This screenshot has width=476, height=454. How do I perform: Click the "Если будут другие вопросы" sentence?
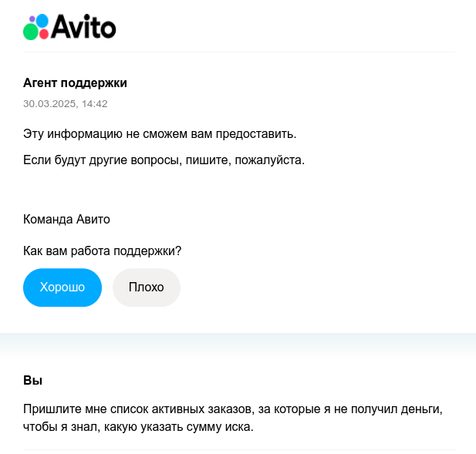coord(164,161)
